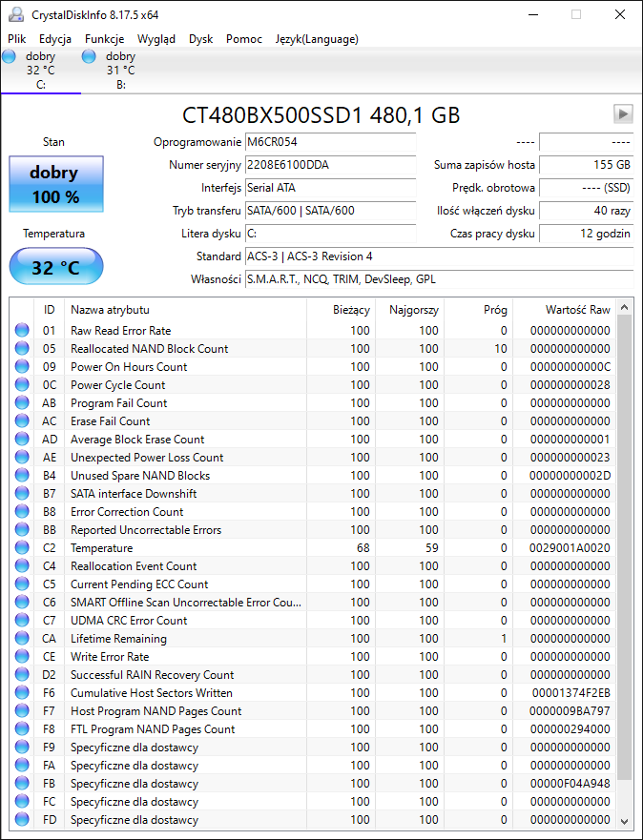Click status icon of Erase Fail Count

tap(22, 421)
